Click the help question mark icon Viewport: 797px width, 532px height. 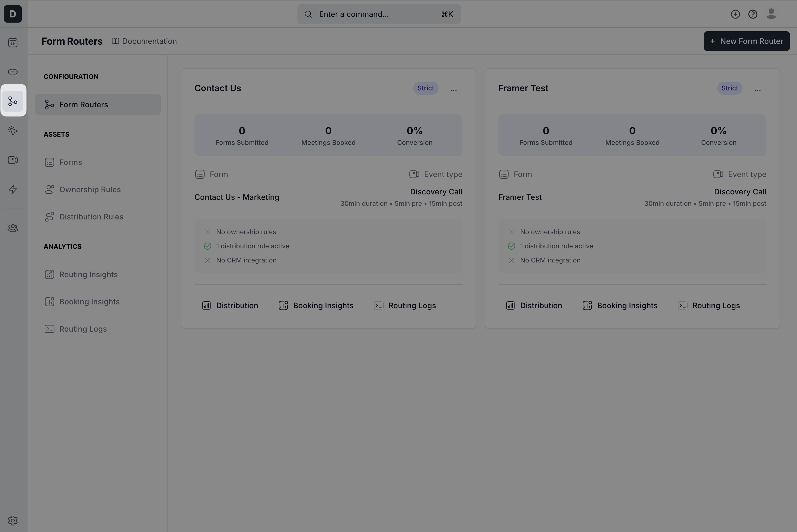pyautogui.click(x=753, y=14)
